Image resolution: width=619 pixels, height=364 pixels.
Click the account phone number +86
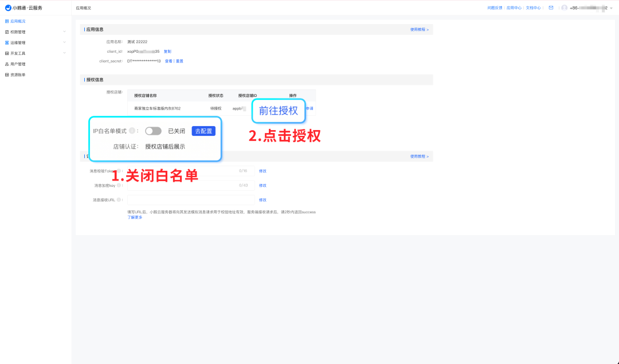(x=588, y=8)
